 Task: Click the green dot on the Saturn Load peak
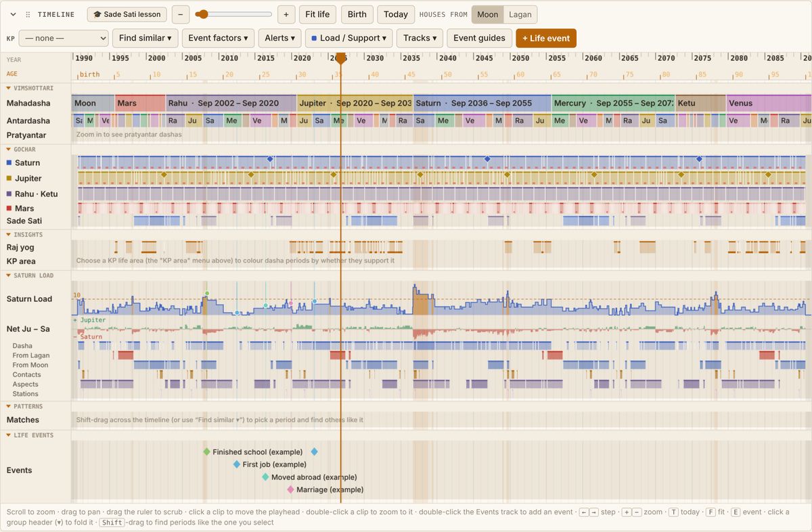[x=206, y=294]
